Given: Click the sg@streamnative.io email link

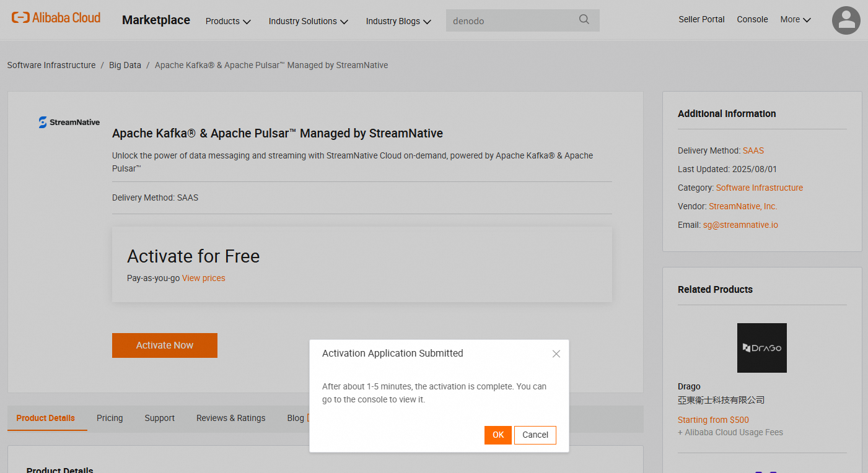Looking at the screenshot, I should [x=740, y=225].
